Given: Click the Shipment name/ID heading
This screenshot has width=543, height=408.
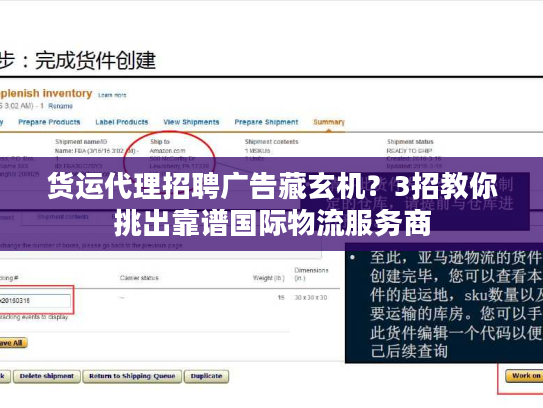Looking at the screenshot, I should pos(81,142).
